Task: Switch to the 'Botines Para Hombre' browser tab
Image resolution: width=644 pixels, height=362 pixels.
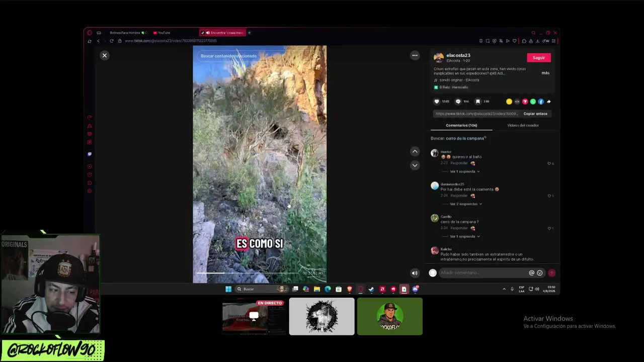Action: (128, 33)
